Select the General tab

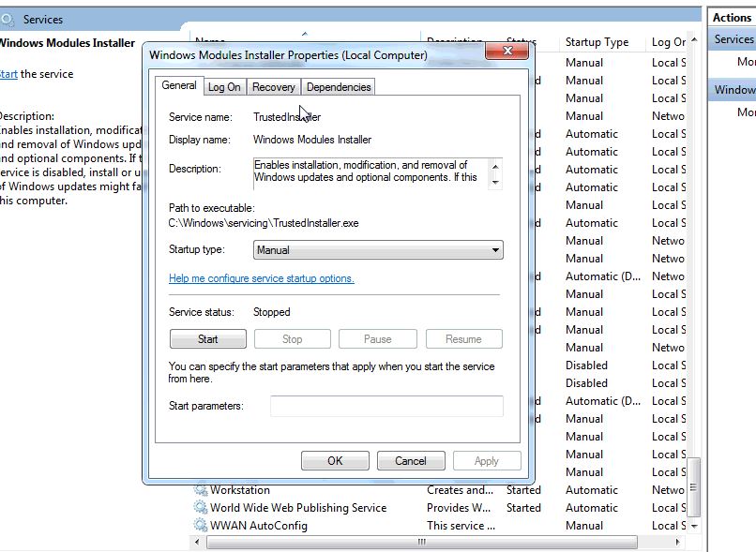tap(179, 85)
